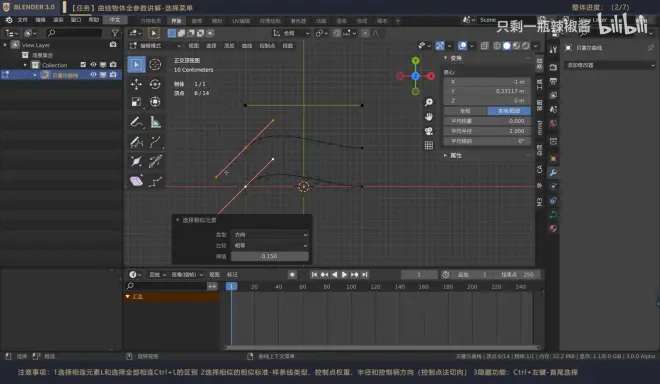Select the Rotate tool

pyautogui.click(x=155, y=84)
